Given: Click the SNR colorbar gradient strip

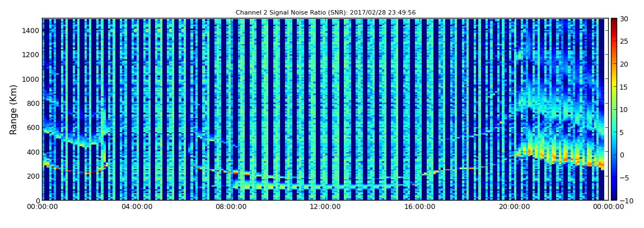Looking at the screenshot, I should click(x=614, y=109).
